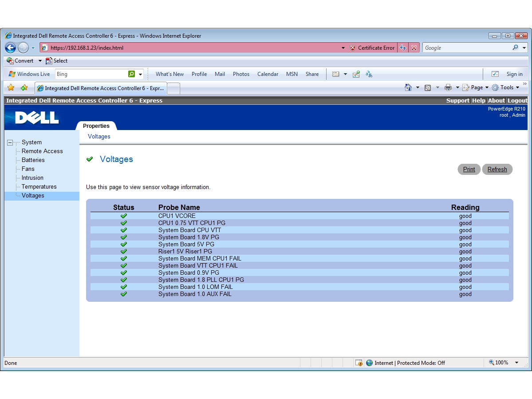Click the printer icon in command bar
Viewport: 532px width, 399px height.
[x=448, y=87]
